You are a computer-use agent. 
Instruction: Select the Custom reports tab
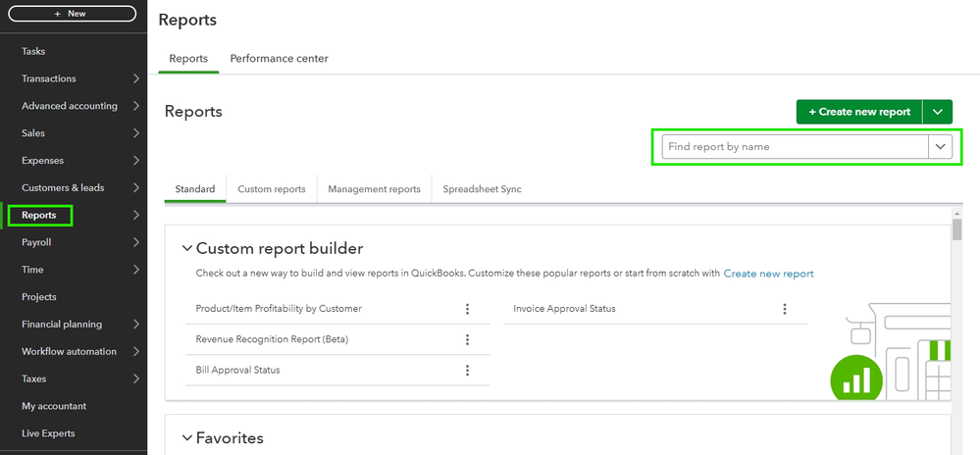click(272, 188)
